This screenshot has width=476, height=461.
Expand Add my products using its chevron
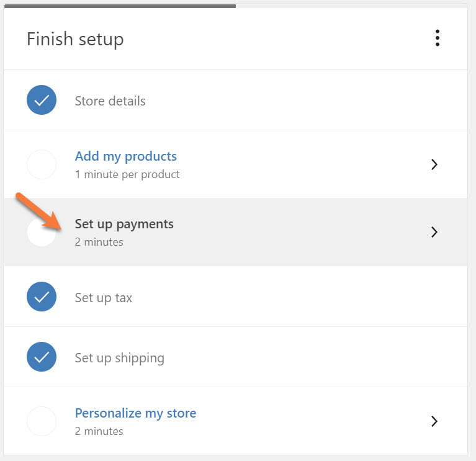click(x=434, y=164)
